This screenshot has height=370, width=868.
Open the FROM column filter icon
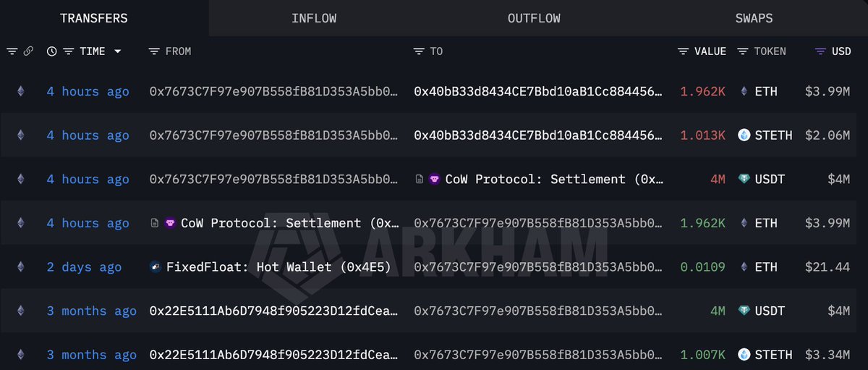click(x=154, y=51)
